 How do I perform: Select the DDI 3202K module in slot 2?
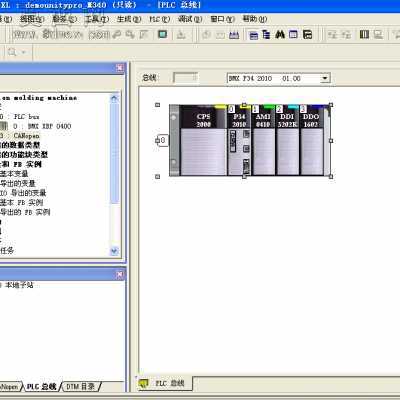pos(287,140)
